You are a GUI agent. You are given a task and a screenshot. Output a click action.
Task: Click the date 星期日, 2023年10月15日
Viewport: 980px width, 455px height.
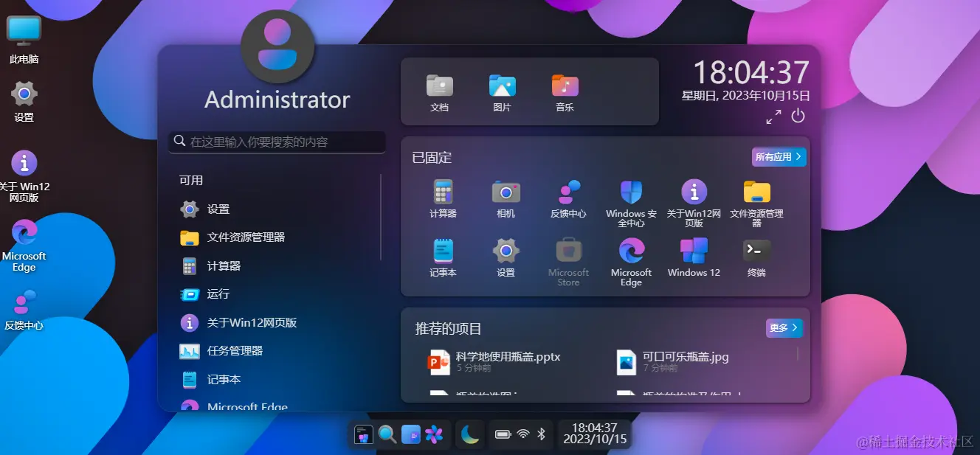pos(745,96)
